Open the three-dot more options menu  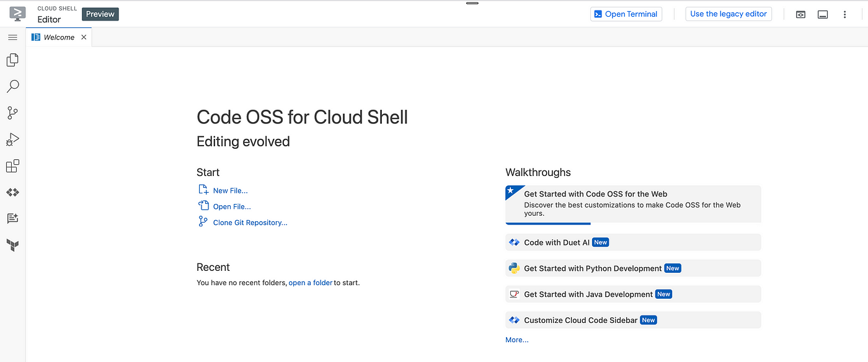coord(844,14)
